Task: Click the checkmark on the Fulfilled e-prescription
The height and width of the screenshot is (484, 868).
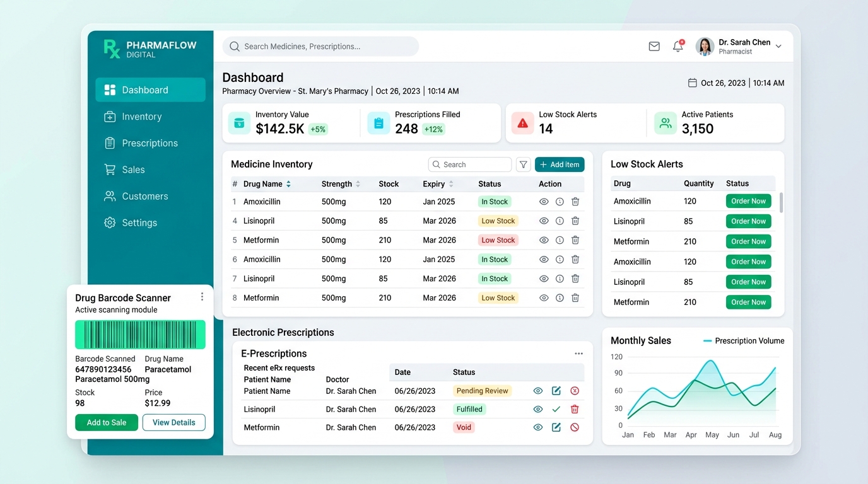Action: pos(556,409)
